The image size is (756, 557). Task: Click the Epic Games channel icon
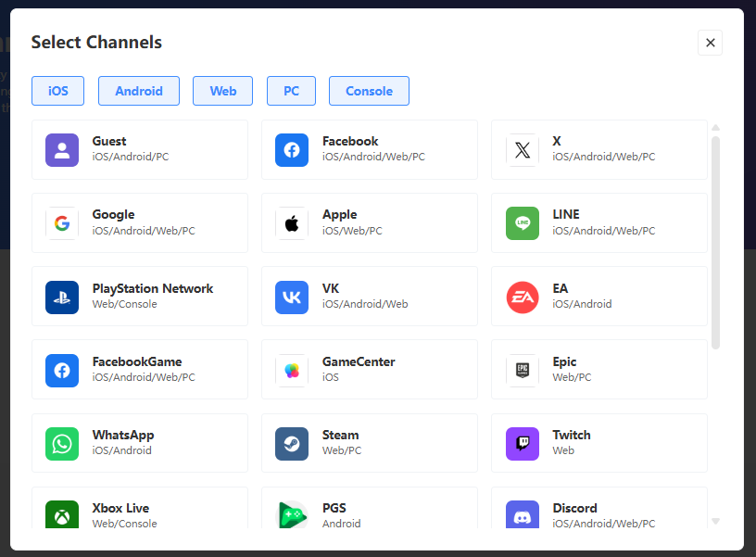click(x=522, y=369)
